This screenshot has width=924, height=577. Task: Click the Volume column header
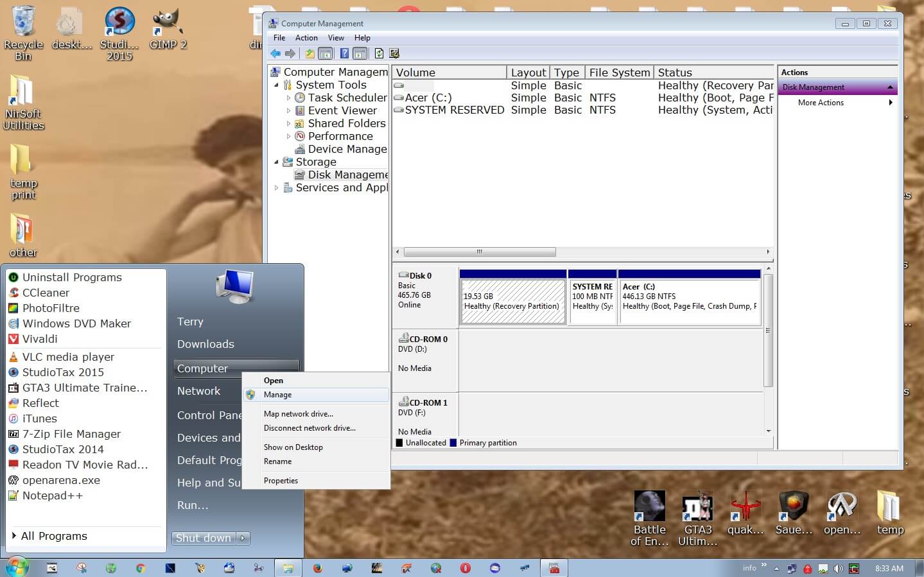(x=449, y=73)
